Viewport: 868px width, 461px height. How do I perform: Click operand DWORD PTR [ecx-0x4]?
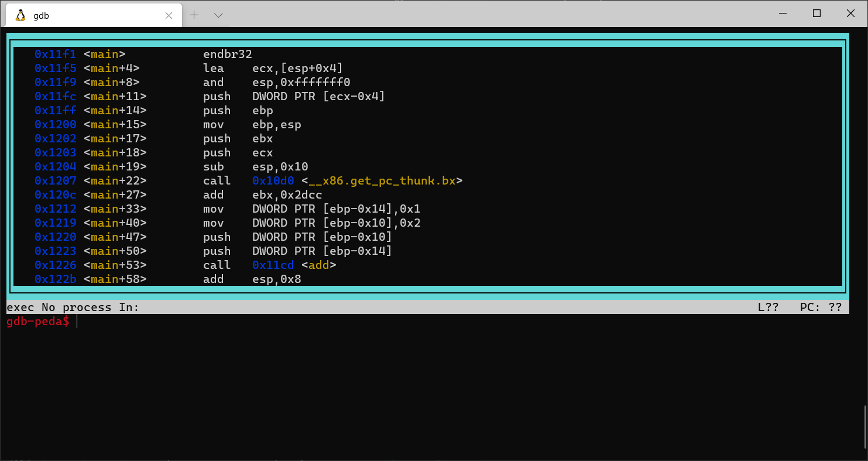[319, 96]
